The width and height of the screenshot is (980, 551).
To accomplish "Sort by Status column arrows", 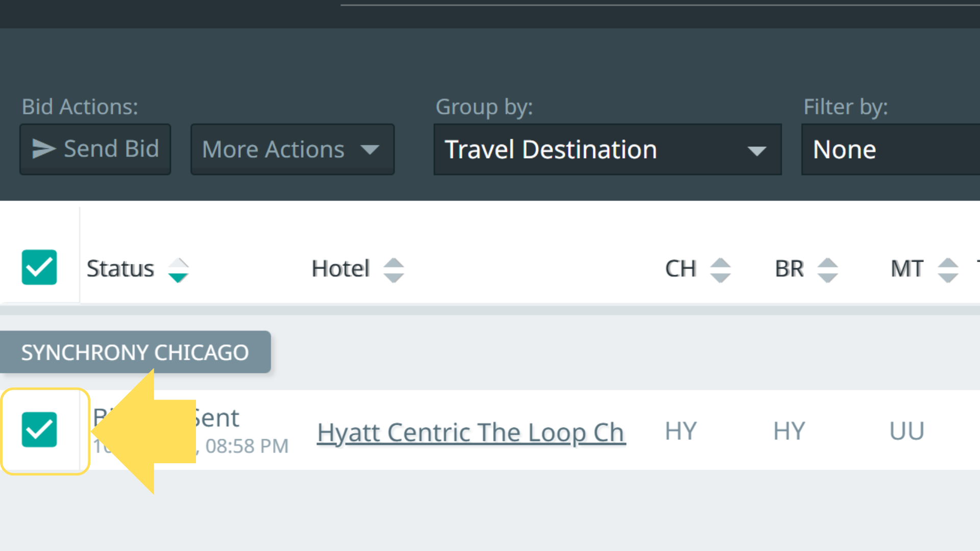I will tap(179, 270).
